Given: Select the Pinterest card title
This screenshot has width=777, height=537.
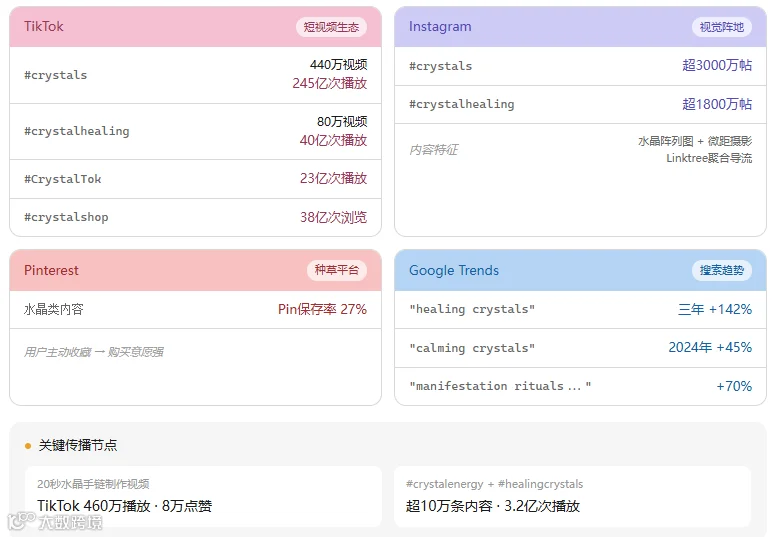Looking at the screenshot, I should click(x=51, y=270).
